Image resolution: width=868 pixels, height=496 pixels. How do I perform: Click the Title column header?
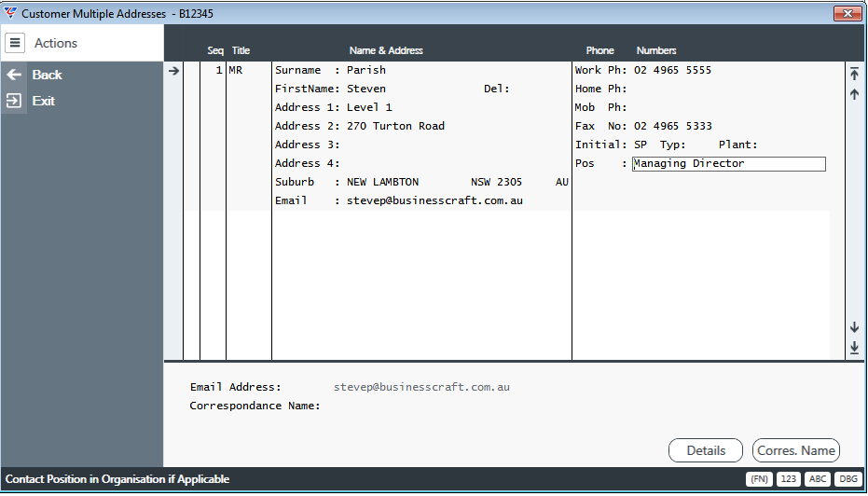(x=241, y=50)
